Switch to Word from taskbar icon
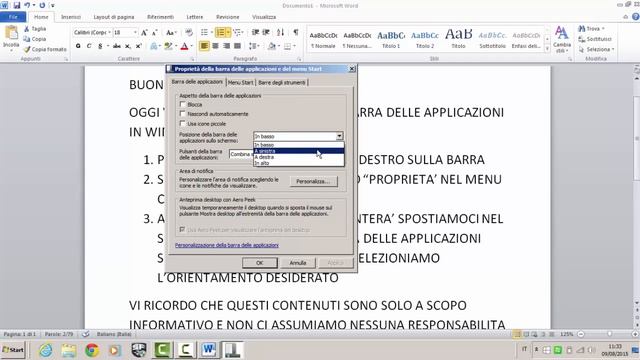640x360 pixels. point(209,350)
